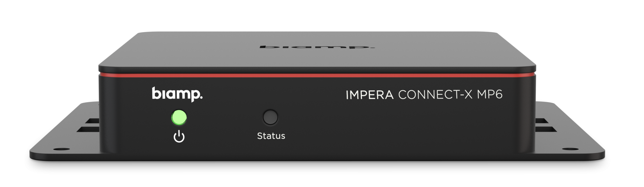
Task: Click the red accent stripe
Action: click(317, 75)
